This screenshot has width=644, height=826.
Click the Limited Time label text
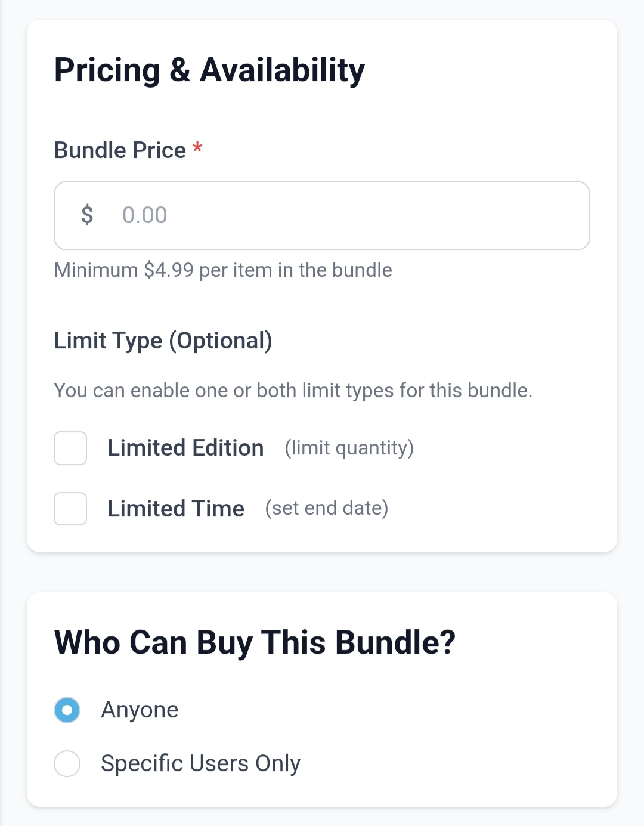(x=176, y=509)
